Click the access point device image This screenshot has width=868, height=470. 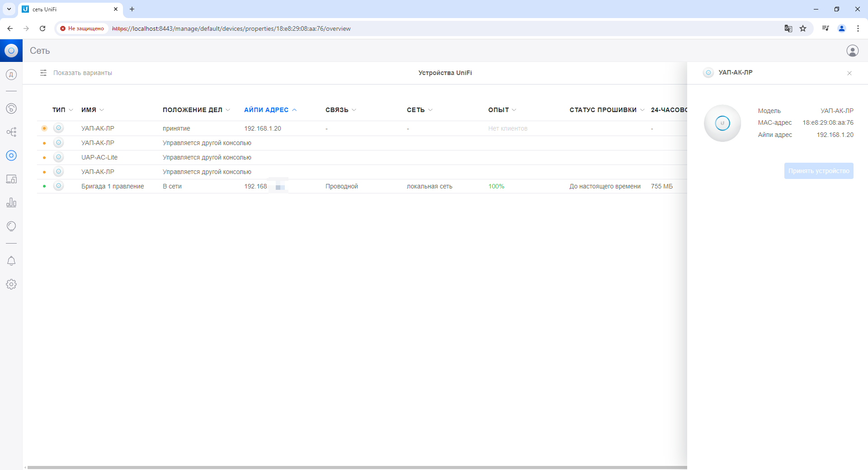click(722, 123)
